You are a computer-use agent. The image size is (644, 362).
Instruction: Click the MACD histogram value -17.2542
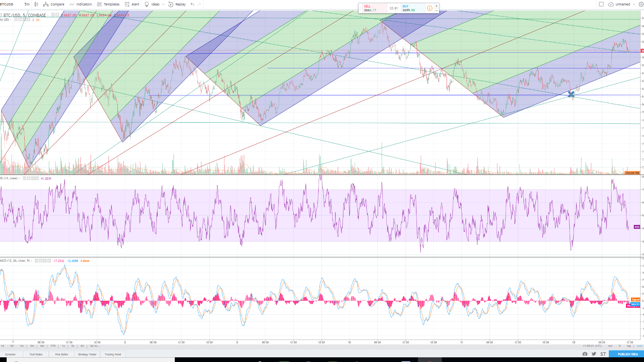[59, 261]
